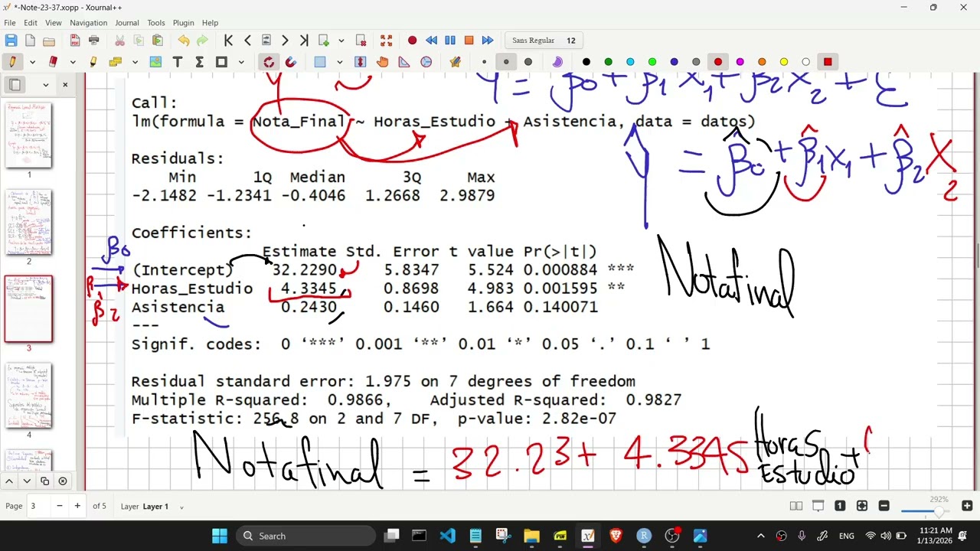The height and width of the screenshot is (551, 980).
Task: Select the Eraser tool
Action: (53, 62)
